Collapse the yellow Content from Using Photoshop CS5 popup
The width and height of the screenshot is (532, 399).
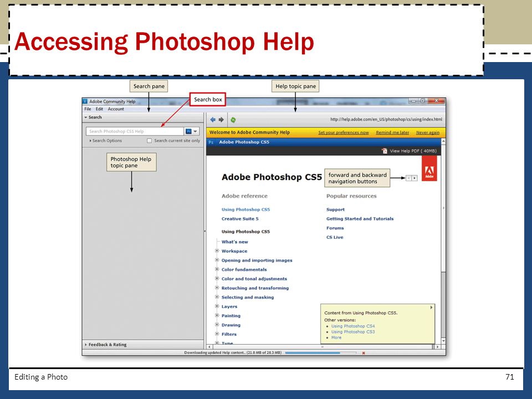431,308
